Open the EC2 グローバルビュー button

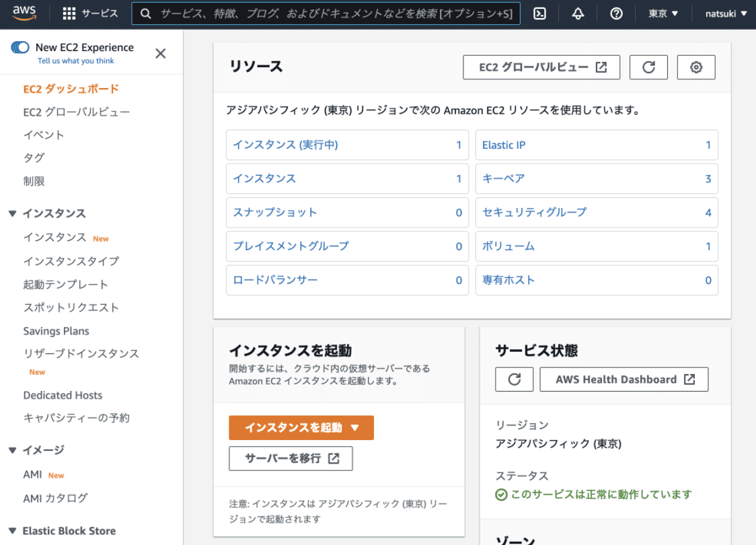(541, 67)
